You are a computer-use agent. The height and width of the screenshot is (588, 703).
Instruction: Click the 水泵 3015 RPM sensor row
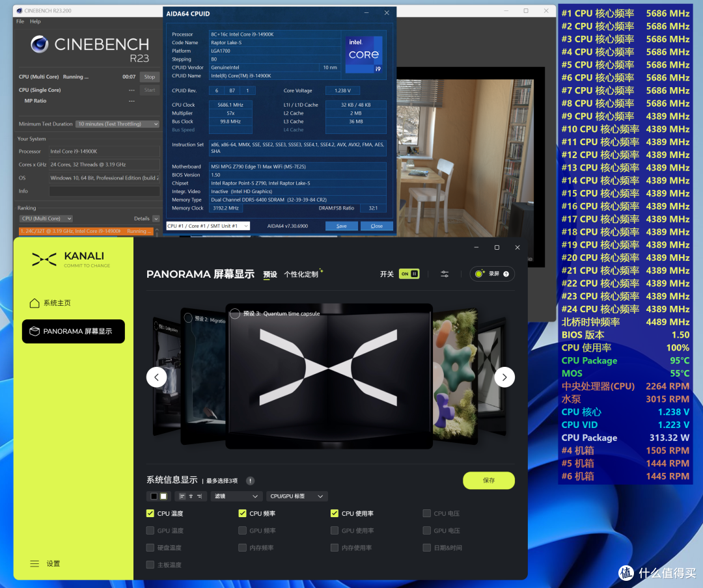(x=626, y=399)
